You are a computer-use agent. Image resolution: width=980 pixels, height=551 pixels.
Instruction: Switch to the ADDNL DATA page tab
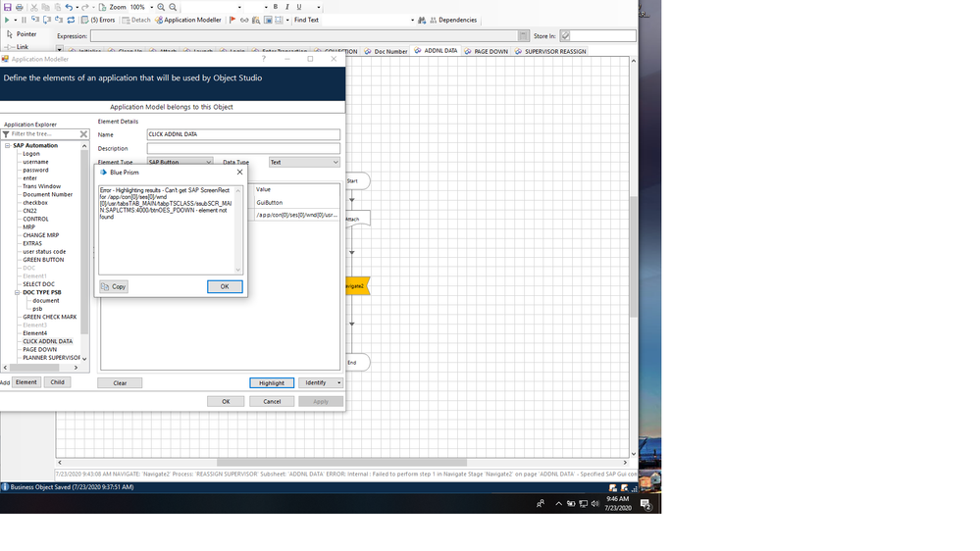click(437, 51)
